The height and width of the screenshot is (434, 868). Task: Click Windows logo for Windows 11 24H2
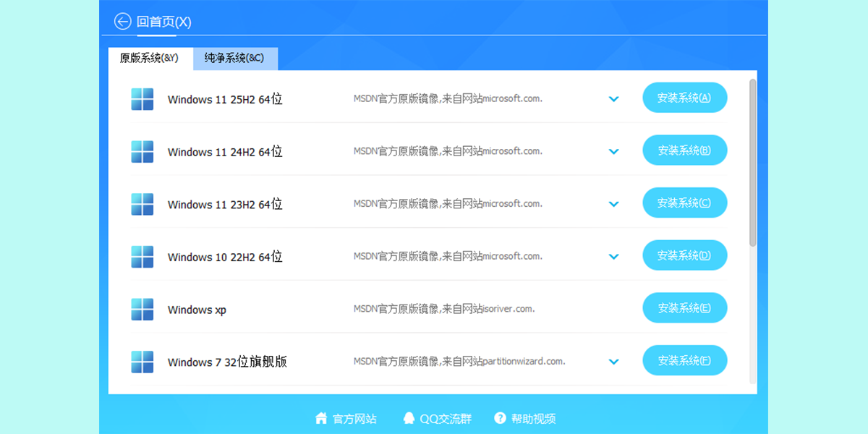[142, 152]
